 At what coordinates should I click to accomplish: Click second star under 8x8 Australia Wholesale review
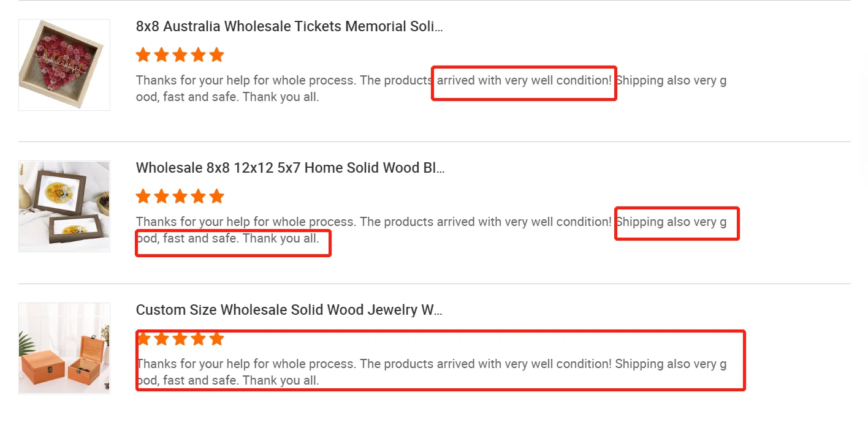[x=162, y=55]
